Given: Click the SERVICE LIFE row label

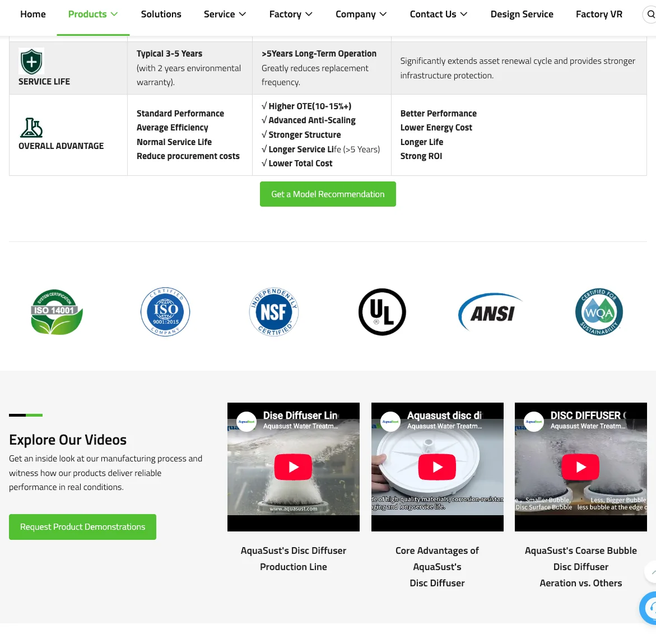Looking at the screenshot, I should 44,82.
